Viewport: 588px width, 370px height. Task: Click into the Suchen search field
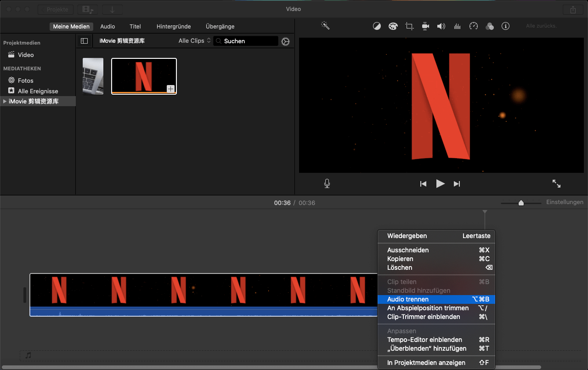click(246, 41)
